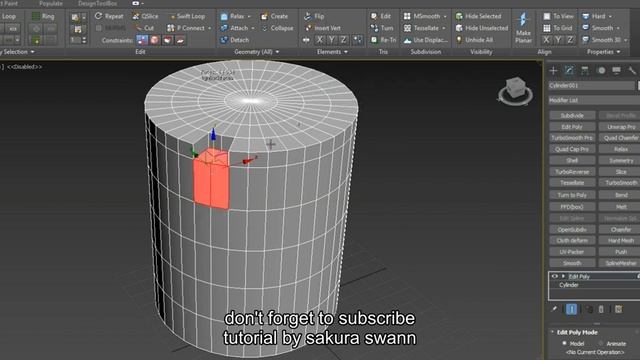Open the Modify command panel tab
The width and height of the screenshot is (640, 360).
[569, 71]
